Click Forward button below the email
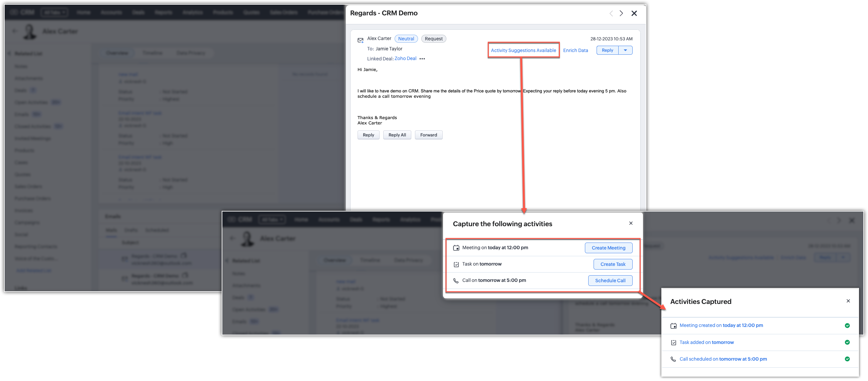The image size is (868, 381). pyautogui.click(x=428, y=135)
